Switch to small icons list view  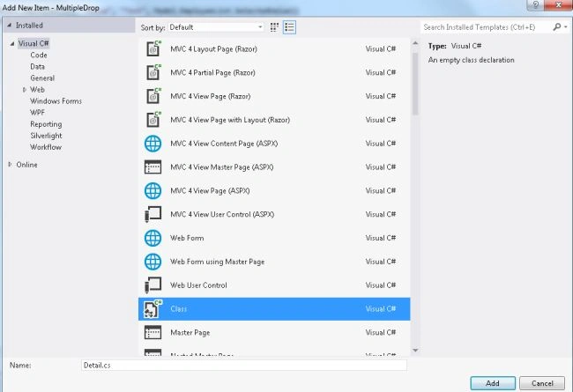point(289,27)
